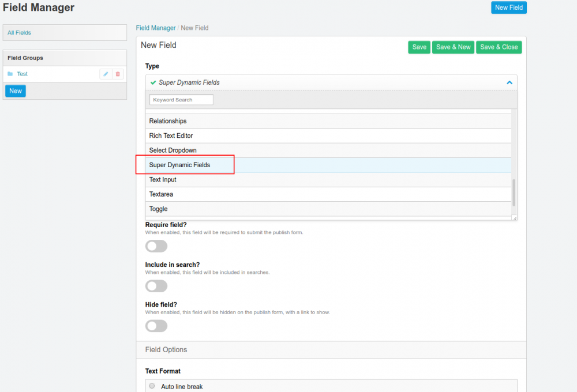This screenshot has height=392, width=577.
Task: Select Select Dropdown field type
Action: pyautogui.click(x=328, y=150)
